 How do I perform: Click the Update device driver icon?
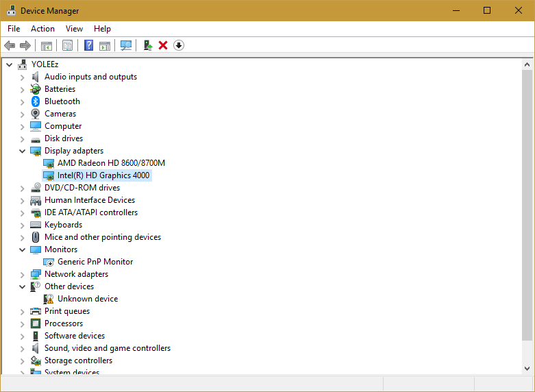(148, 45)
